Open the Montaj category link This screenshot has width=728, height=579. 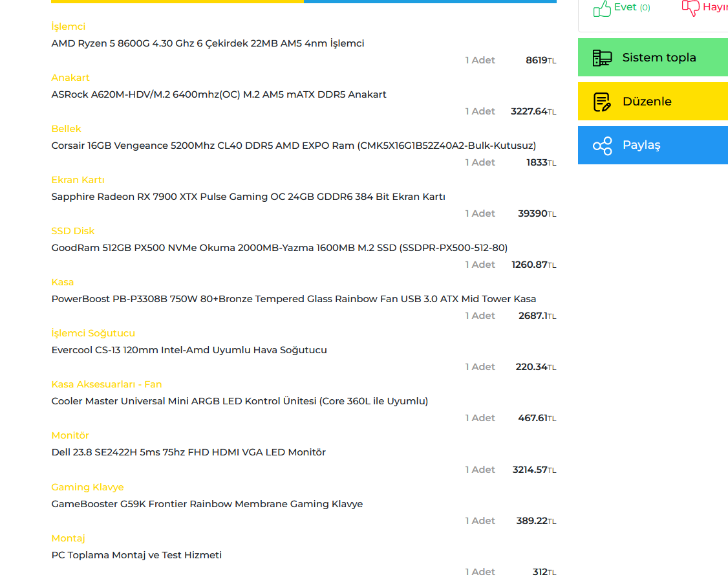point(68,538)
